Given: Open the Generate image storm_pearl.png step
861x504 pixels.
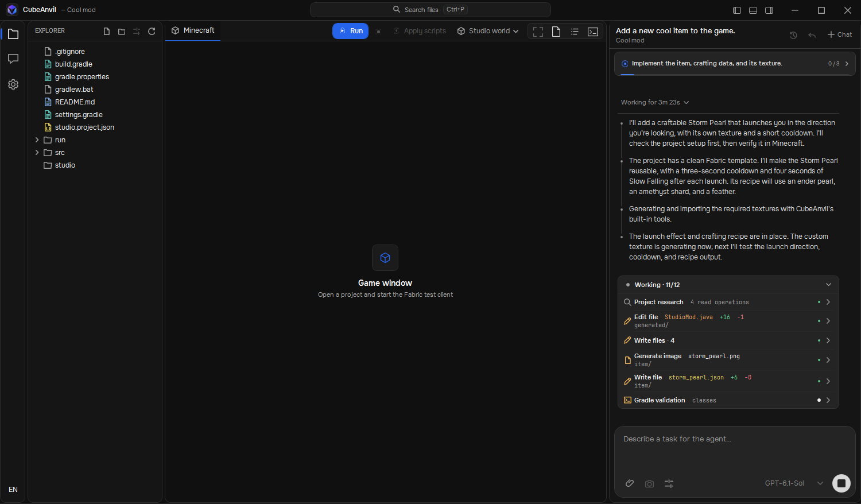Looking at the screenshot, I should [x=728, y=360].
